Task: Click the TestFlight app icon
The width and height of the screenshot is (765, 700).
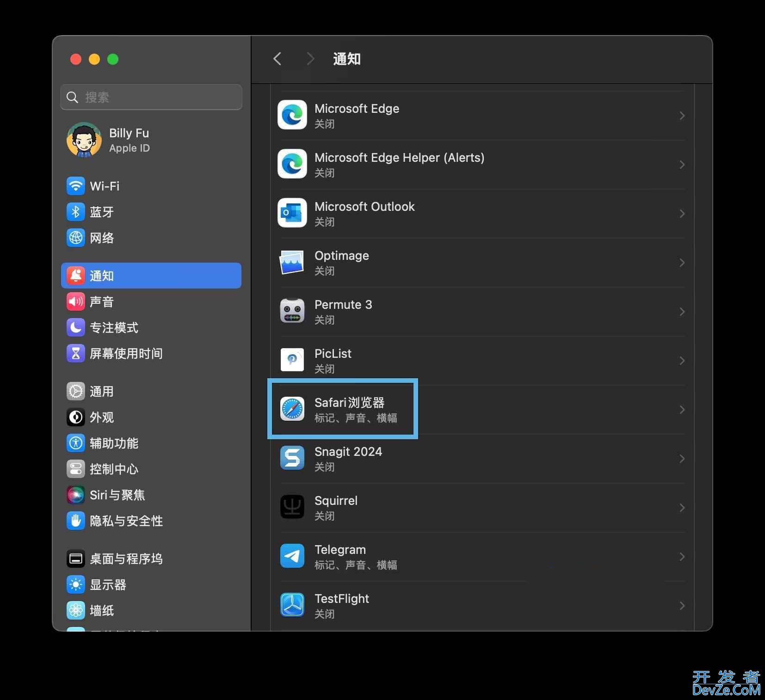Action: coord(292,605)
